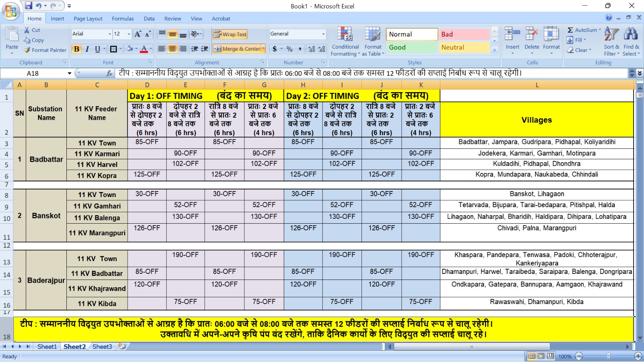Switch to the Sheet3 worksheet tab
Image resolution: width=644 pixels, height=362 pixels.
click(102, 347)
